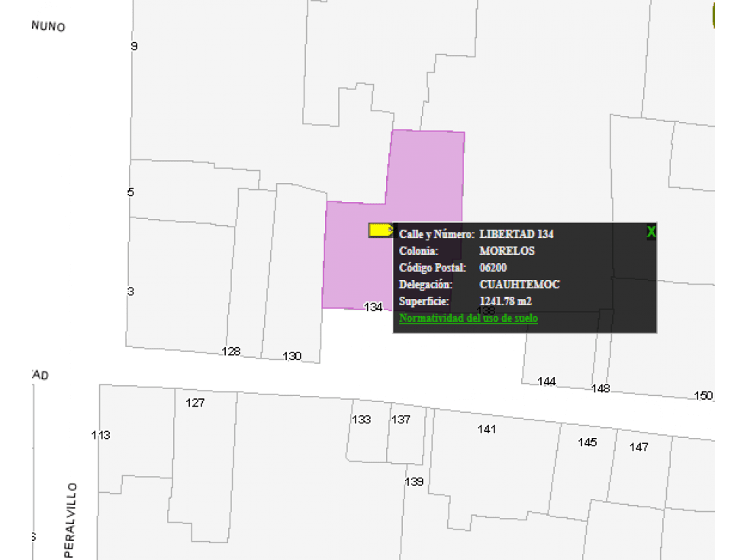Click the parcel numbered 150
Image resolution: width=747 pixels, height=560 pixels.
tap(704, 396)
